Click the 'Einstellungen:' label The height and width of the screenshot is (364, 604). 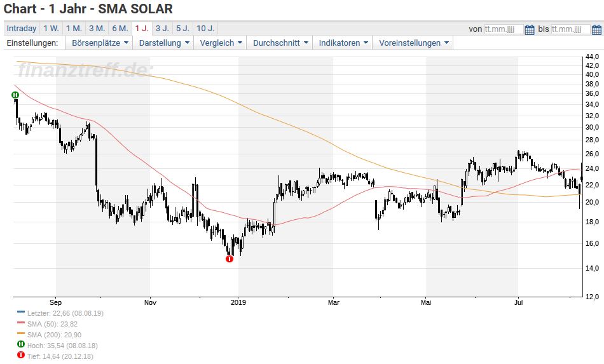pos(32,43)
